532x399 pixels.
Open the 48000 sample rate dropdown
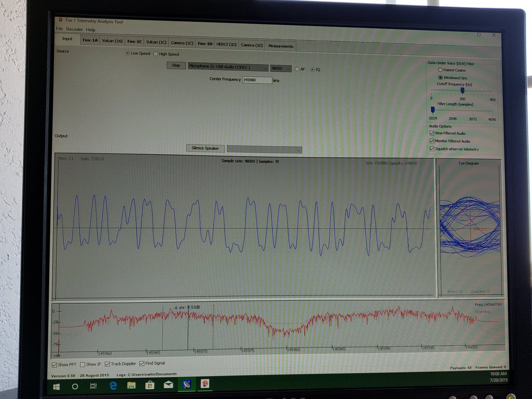pyautogui.click(x=281, y=69)
